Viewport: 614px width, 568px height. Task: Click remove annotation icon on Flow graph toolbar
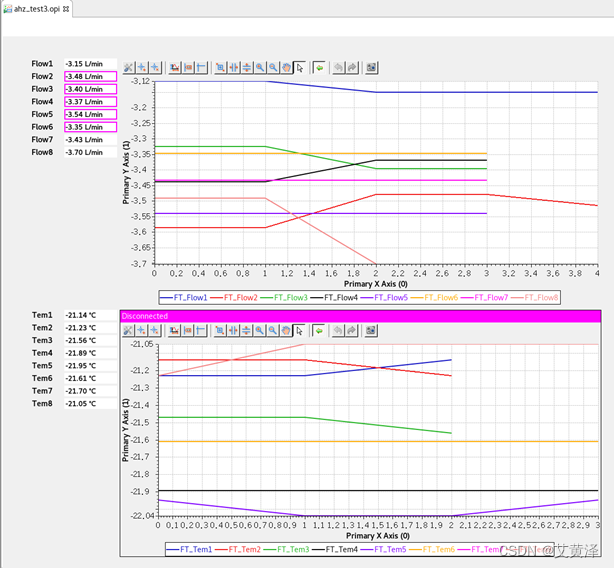pyautogui.click(x=155, y=68)
